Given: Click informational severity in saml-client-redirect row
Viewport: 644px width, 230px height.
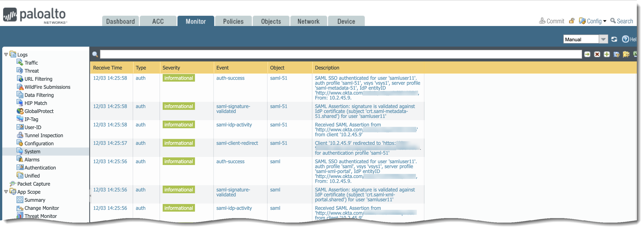Looking at the screenshot, I should 179,143.
